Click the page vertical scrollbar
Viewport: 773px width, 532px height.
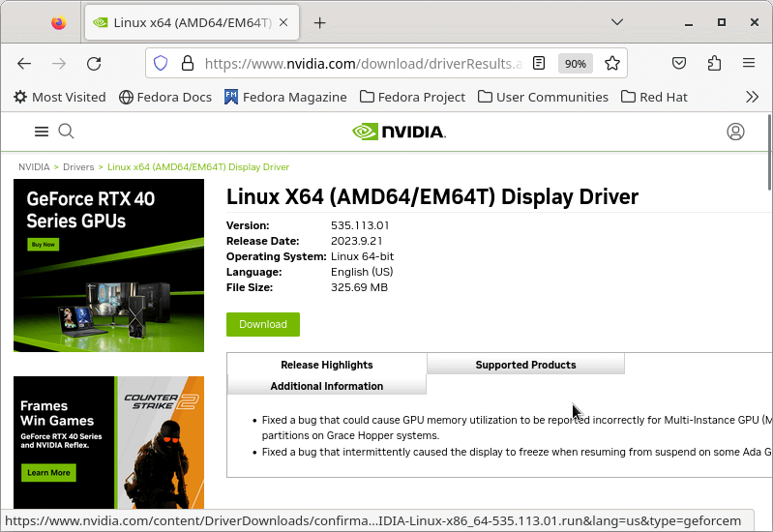pos(769,152)
